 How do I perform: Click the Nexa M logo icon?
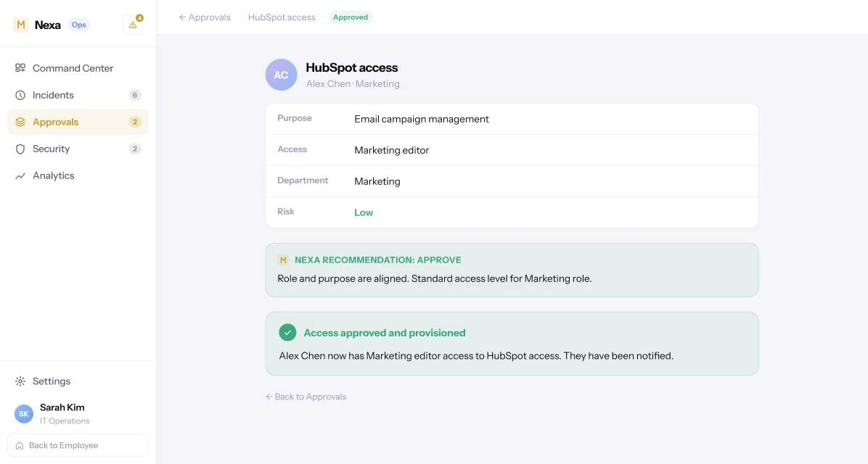pos(21,25)
